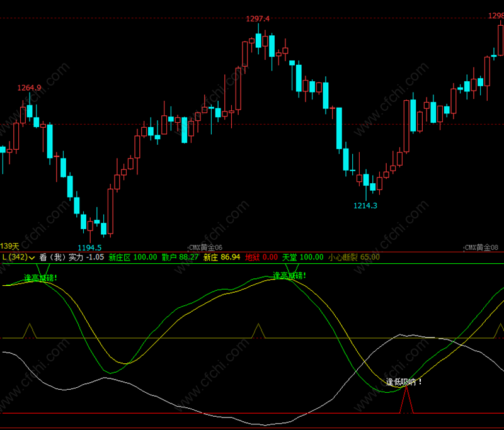Click the red spike buy signal marker
The image size is (504, 430).
point(406,400)
